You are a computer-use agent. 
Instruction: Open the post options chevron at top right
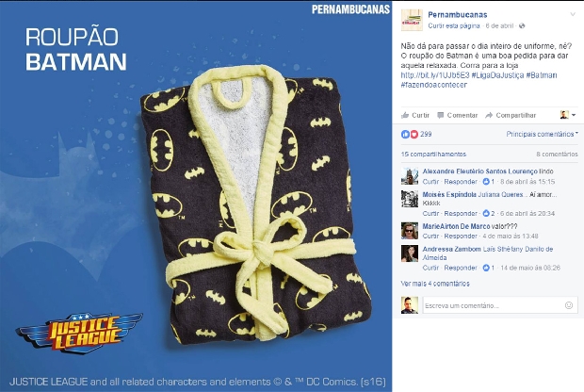[x=573, y=14]
